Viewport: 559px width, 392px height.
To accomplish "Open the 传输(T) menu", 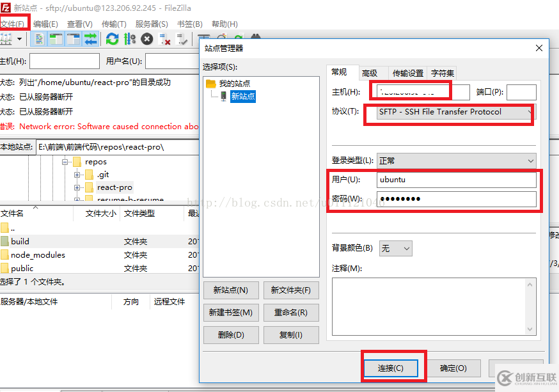I will (114, 24).
